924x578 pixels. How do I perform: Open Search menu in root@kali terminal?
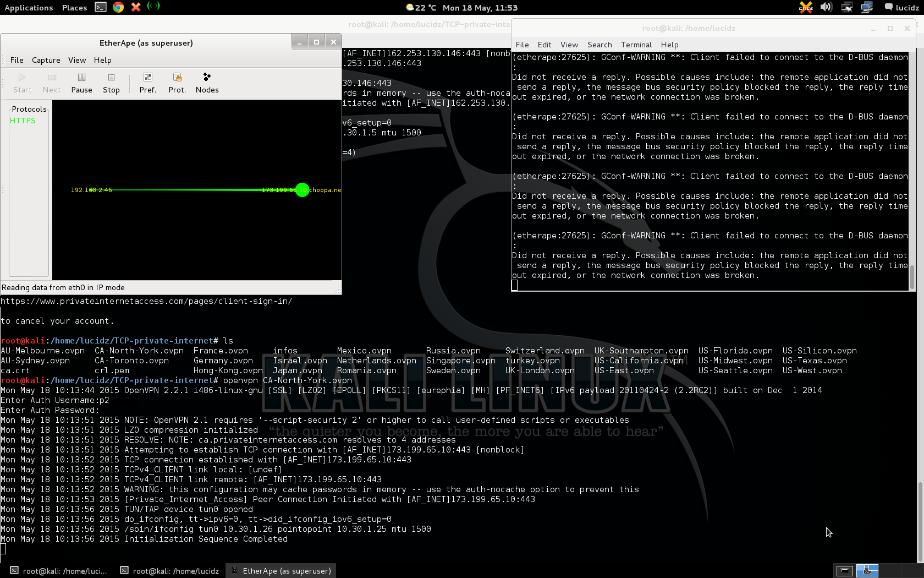599,45
